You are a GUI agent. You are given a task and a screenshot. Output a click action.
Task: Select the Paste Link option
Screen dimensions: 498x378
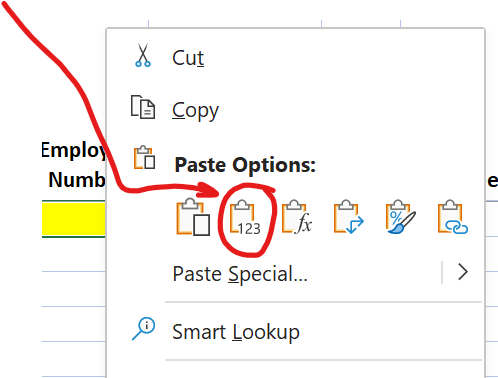[453, 217]
